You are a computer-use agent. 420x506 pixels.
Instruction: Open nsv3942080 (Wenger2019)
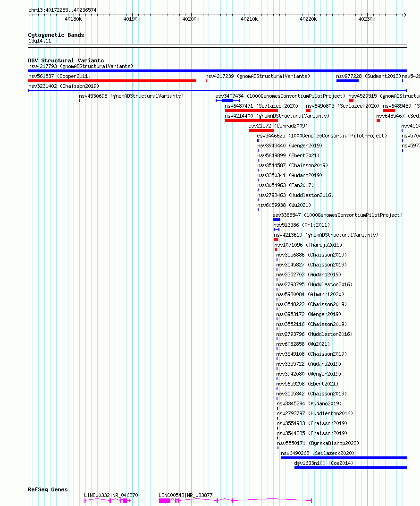click(309, 374)
